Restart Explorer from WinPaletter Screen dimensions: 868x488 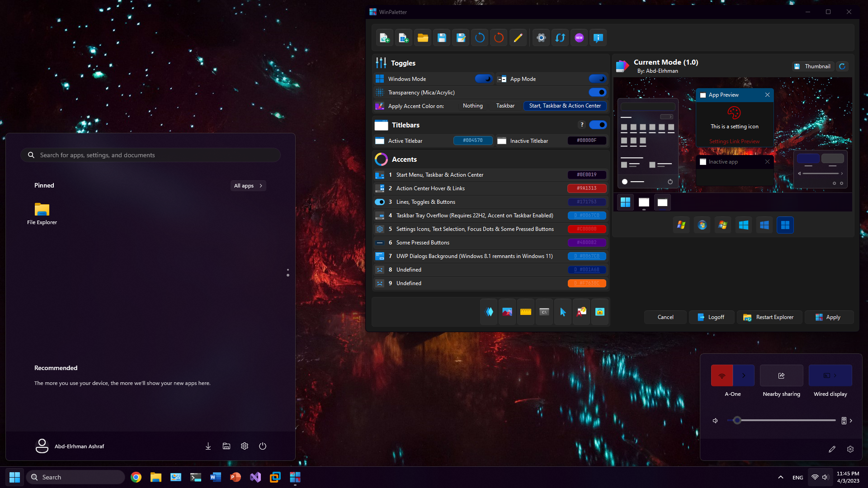tap(769, 317)
